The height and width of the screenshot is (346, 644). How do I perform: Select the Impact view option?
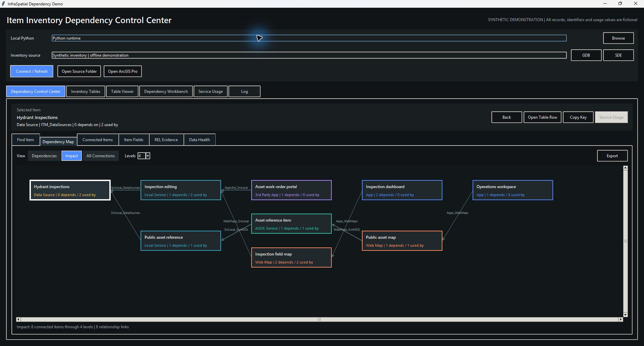71,156
